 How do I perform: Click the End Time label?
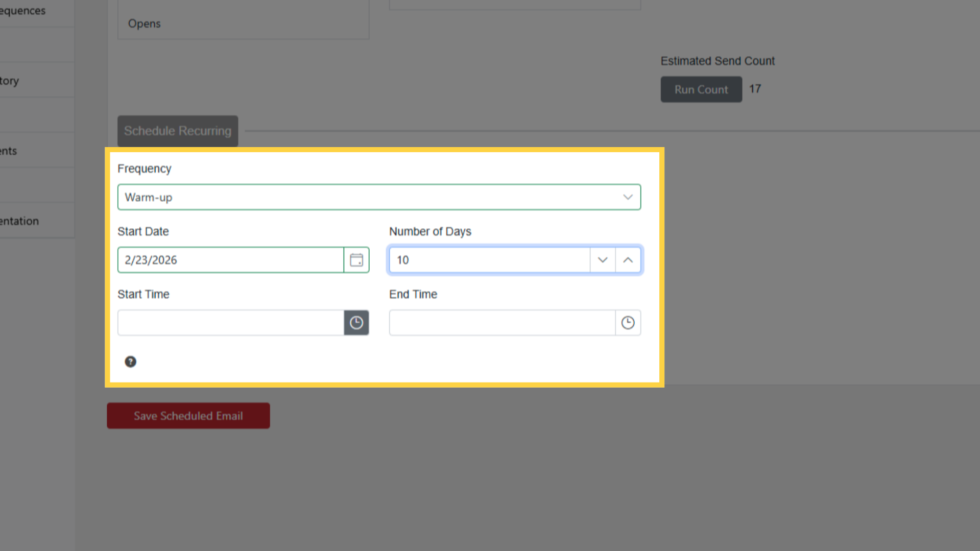pyautogui.click(x=413, y=294)
